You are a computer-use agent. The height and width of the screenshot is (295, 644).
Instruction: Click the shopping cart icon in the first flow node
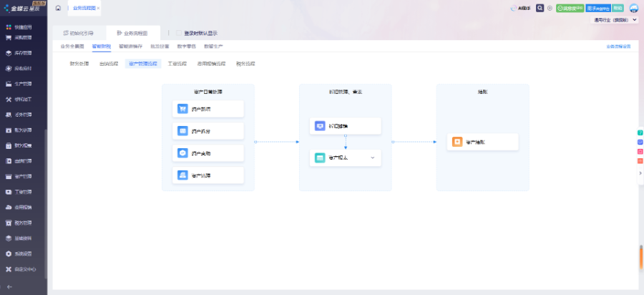pos(183,109)
